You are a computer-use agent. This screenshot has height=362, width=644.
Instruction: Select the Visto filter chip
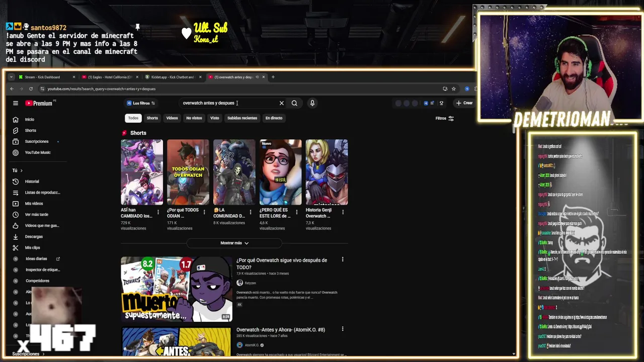pyautogui.click(x=215, y=118)
